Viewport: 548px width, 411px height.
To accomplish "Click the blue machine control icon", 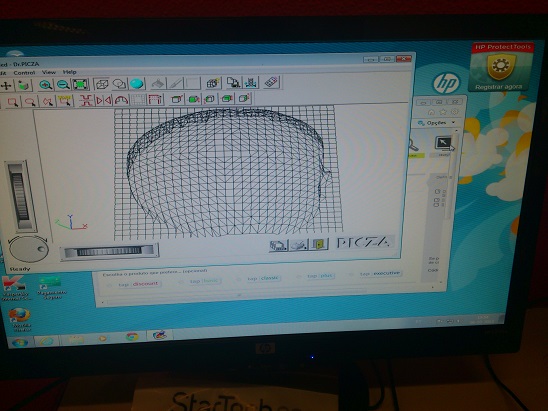I will tap(251, 82).
